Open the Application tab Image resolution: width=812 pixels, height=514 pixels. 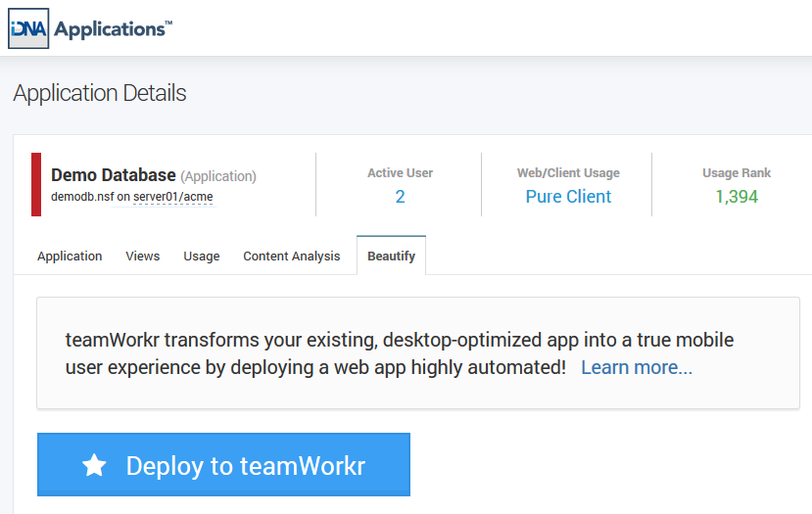70,257
